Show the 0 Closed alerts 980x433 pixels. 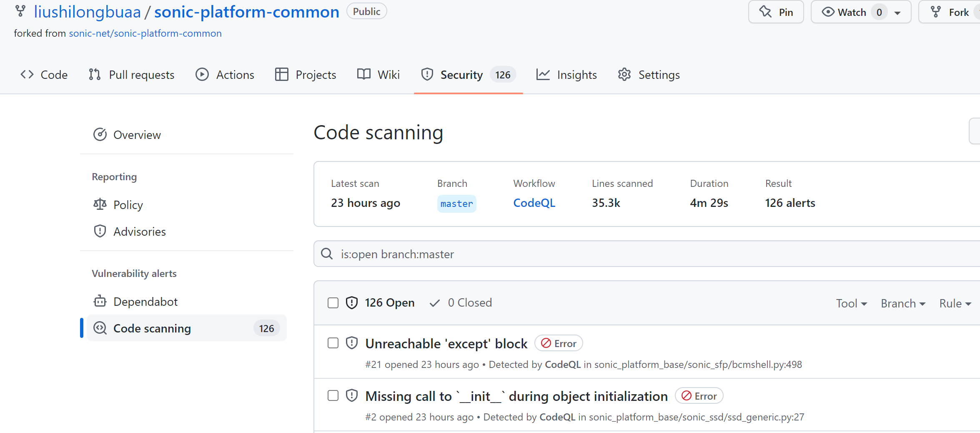(461, 302)
